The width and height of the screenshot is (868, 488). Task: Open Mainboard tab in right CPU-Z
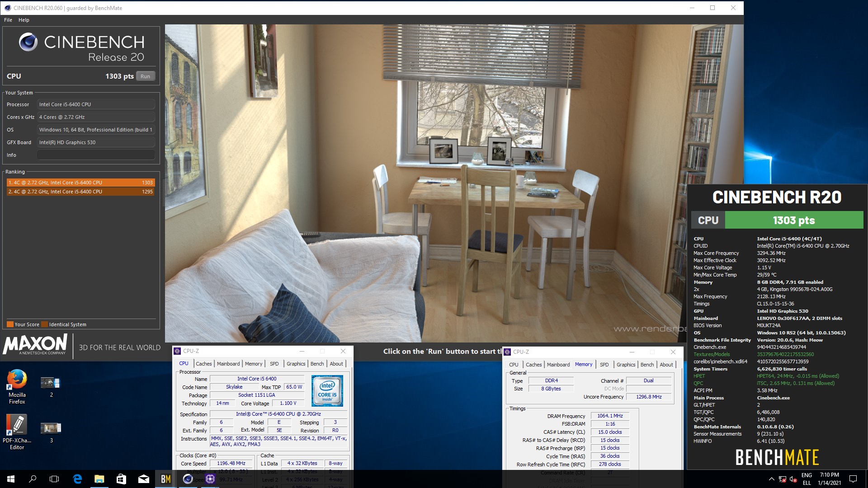tap(558, 365)
